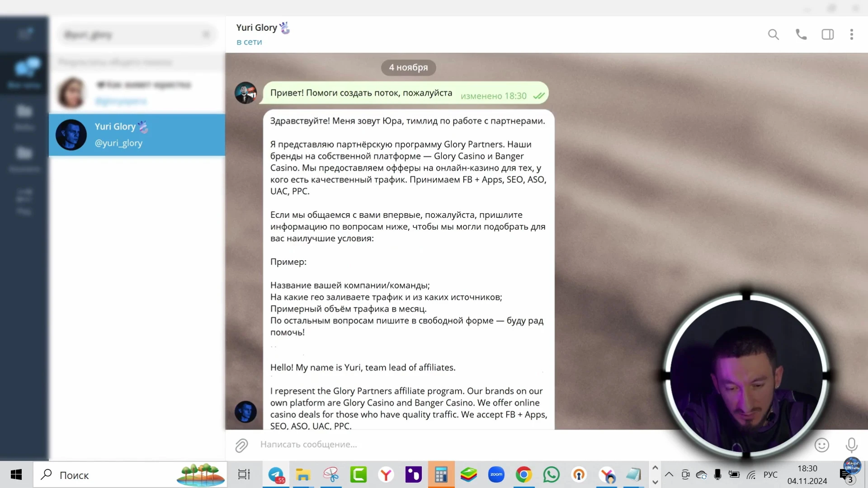Switch the РУС input language
Screen dimensions: 868x488
click(x=770, y=474)
